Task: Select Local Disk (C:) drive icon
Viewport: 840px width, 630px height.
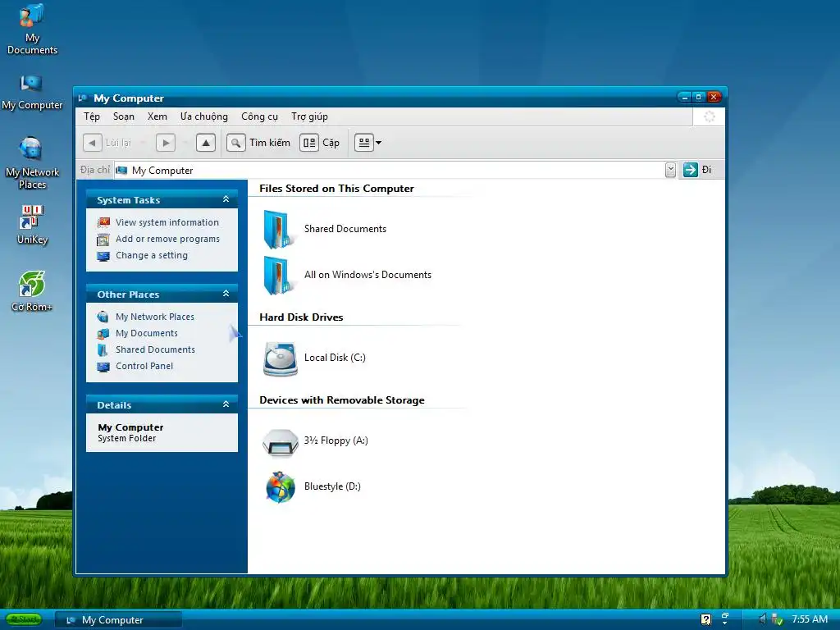Action: point(281,358)
